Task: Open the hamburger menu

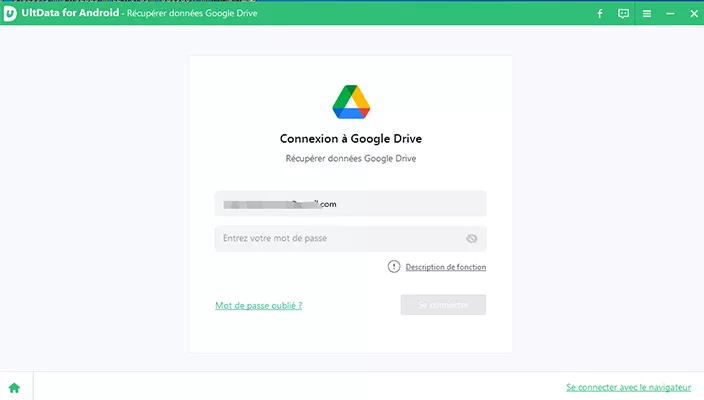Action: 647,13
